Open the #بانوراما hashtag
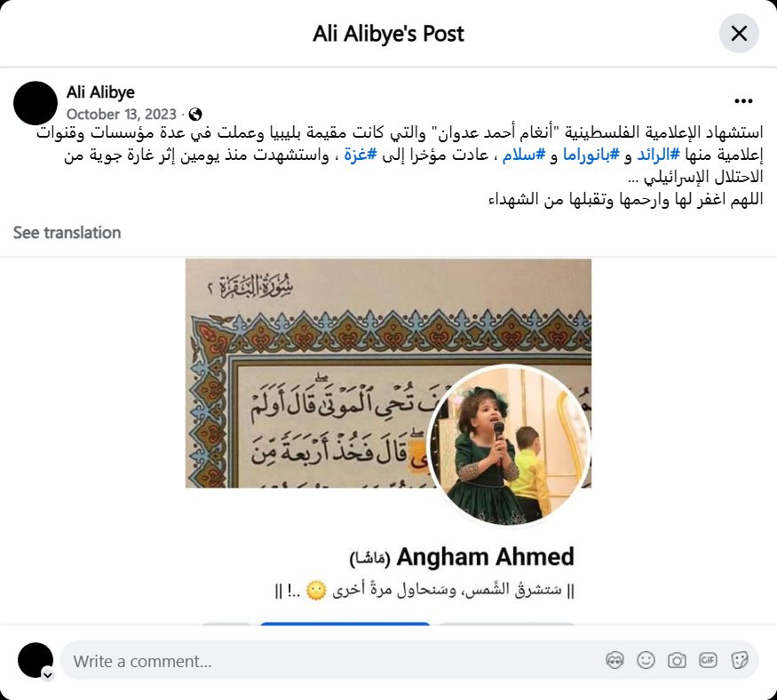The height and width of the screenshot is (700, 777). tap(591, 155)
